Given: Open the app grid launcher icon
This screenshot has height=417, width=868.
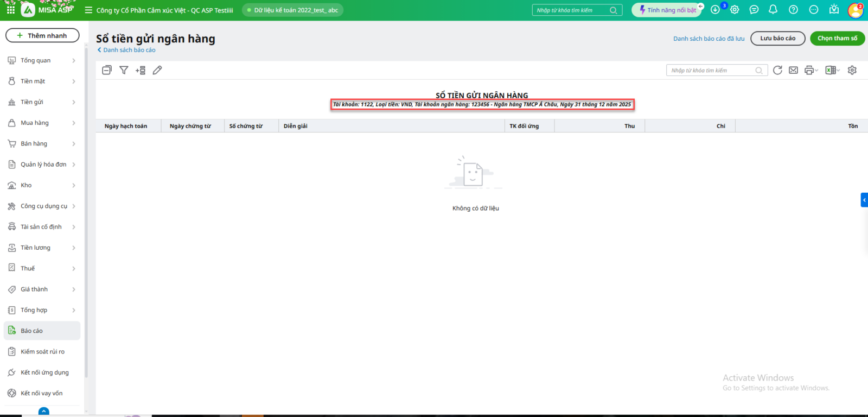Looking at the screenshot, I should click(11, 10).
